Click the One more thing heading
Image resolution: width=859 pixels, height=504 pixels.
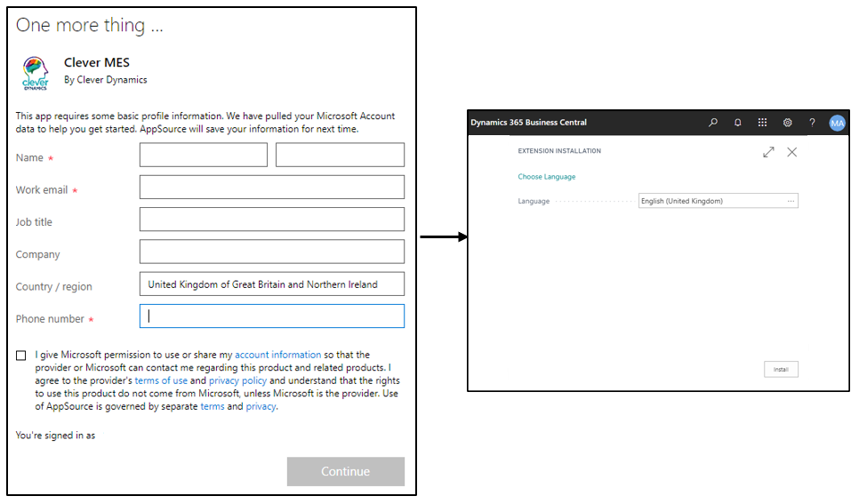point(89,25)
